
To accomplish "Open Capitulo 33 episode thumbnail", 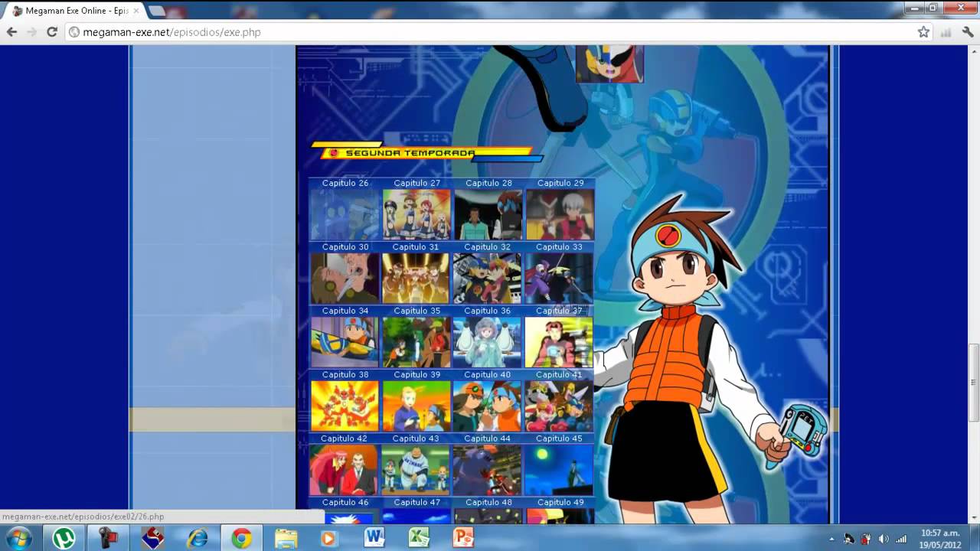I will 560,279.
